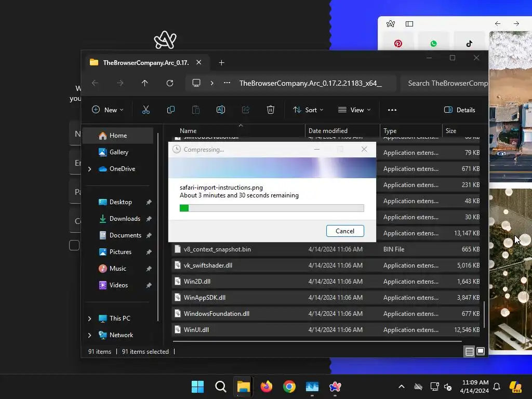Click the compression progress bar
Screen dimensions: 532x399
click(x=272, y=208)
